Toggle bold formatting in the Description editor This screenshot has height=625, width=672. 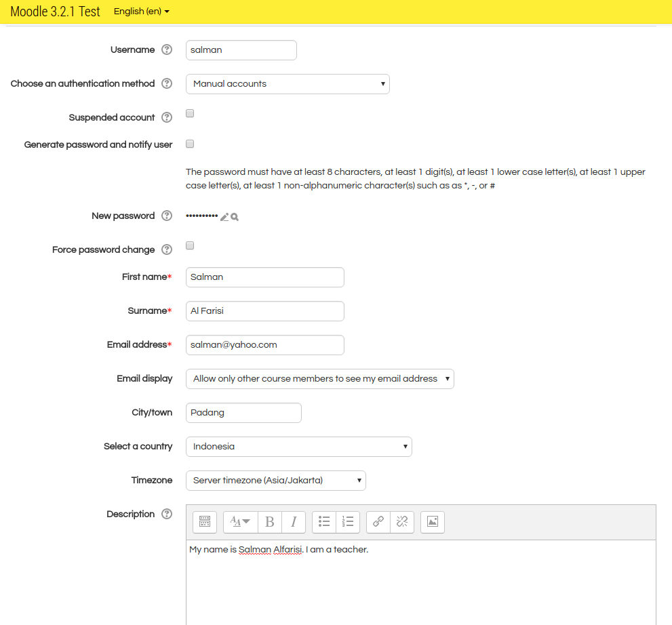270,522
